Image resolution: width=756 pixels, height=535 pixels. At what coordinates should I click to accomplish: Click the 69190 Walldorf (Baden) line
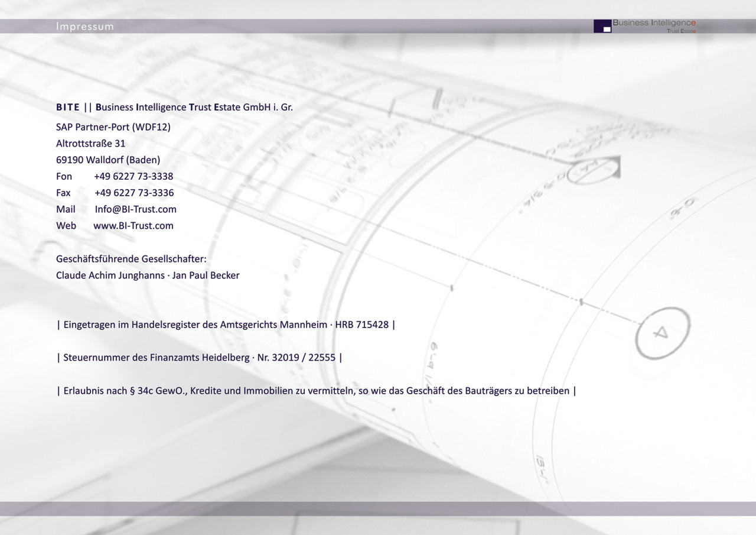tap(108, 160)
